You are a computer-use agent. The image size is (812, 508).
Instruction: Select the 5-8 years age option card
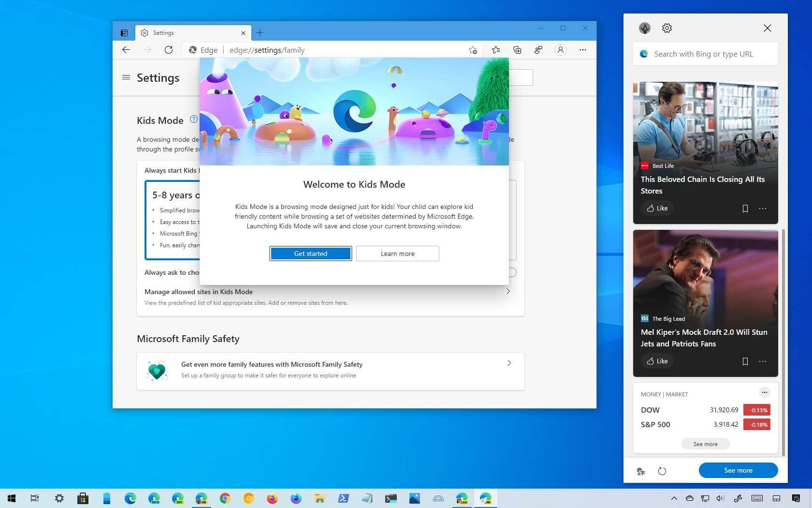tap(173, 220)
